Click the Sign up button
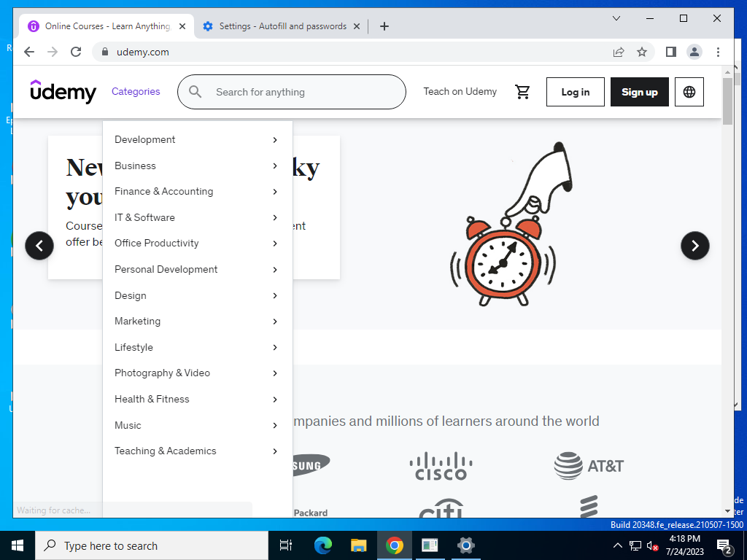Viewport: 747px width, 560px height. pos(639,92)
